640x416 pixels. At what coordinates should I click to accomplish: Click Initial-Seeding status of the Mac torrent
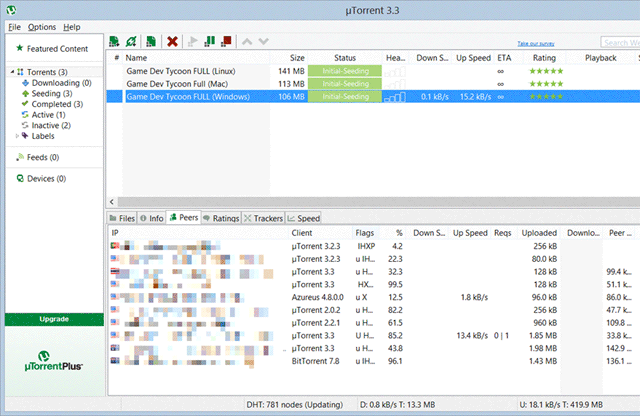345,84
